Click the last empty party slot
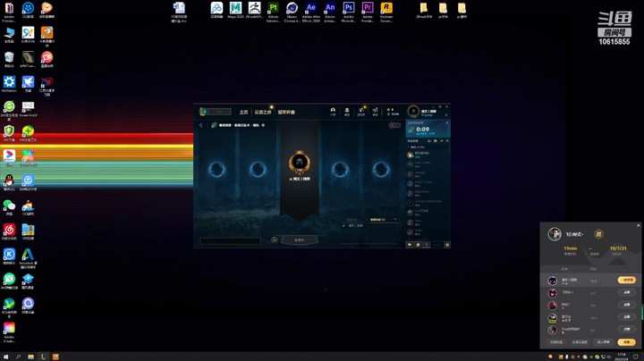 tap(381, 170)
